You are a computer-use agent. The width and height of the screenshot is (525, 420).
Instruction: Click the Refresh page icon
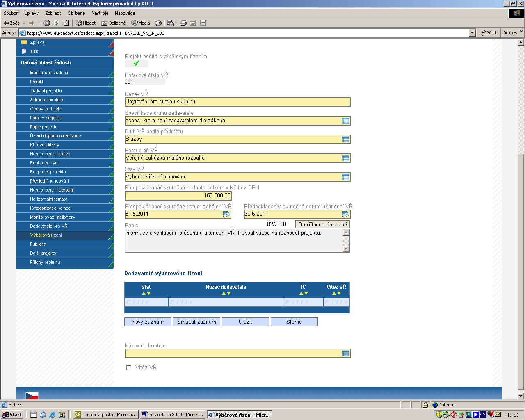click(57, 23)
